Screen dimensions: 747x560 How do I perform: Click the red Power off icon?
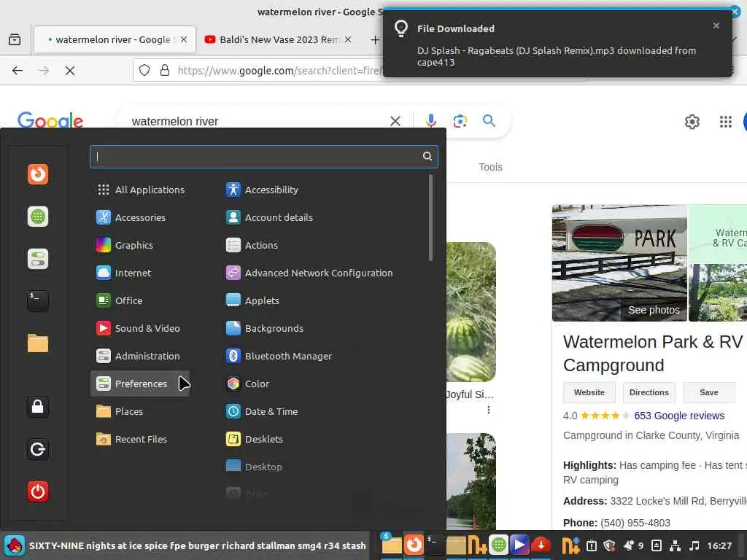tap(38, 491)
